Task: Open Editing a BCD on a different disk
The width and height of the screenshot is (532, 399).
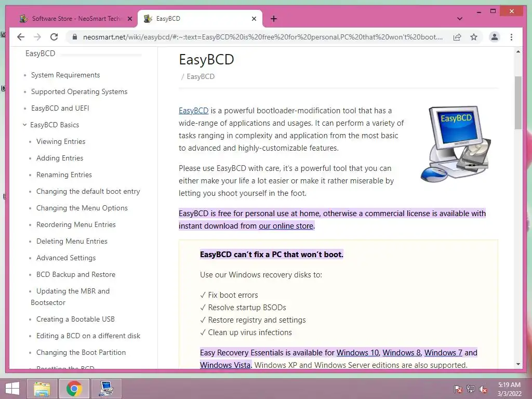Action: pyautogui.click(x=88, y=336)
